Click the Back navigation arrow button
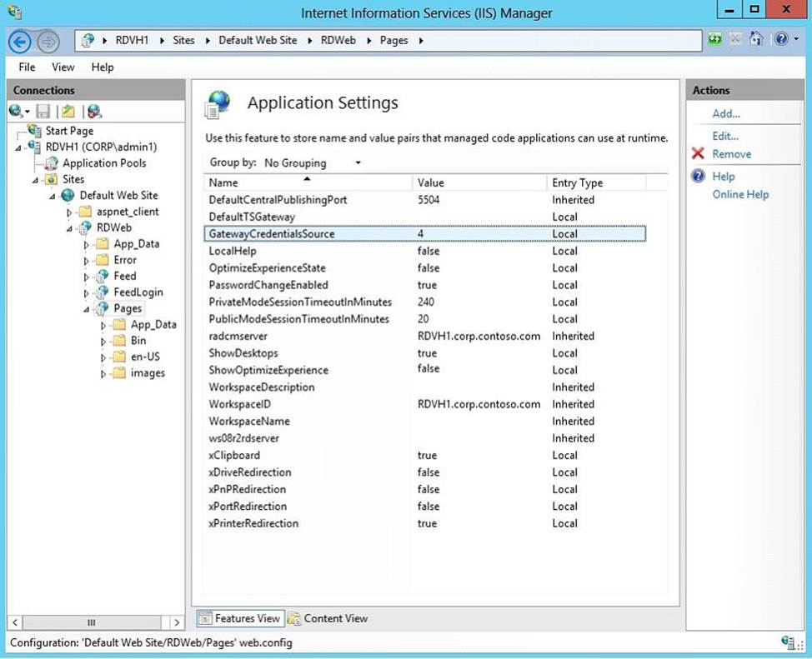 [x=21, y=41]
